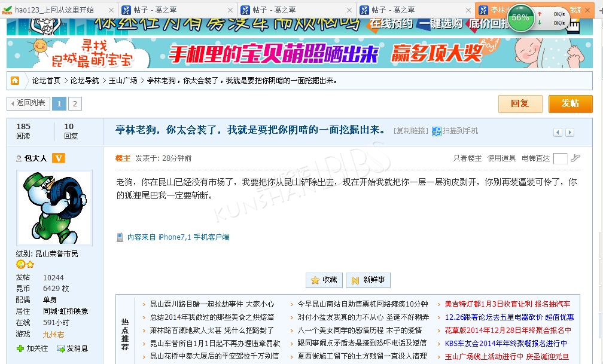Open 昆山震川路目睹一起抢劫事件 link
603x364 pixels.
coord(212,304)
